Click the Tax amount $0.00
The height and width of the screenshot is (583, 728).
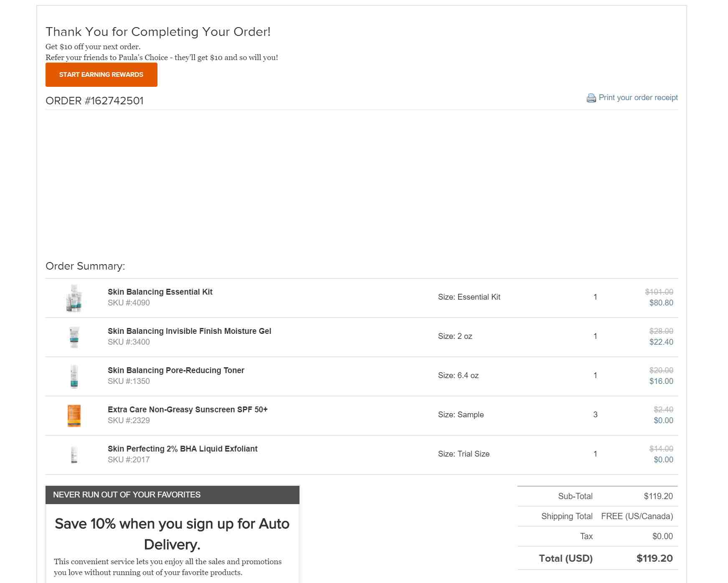tap(662, 536)
